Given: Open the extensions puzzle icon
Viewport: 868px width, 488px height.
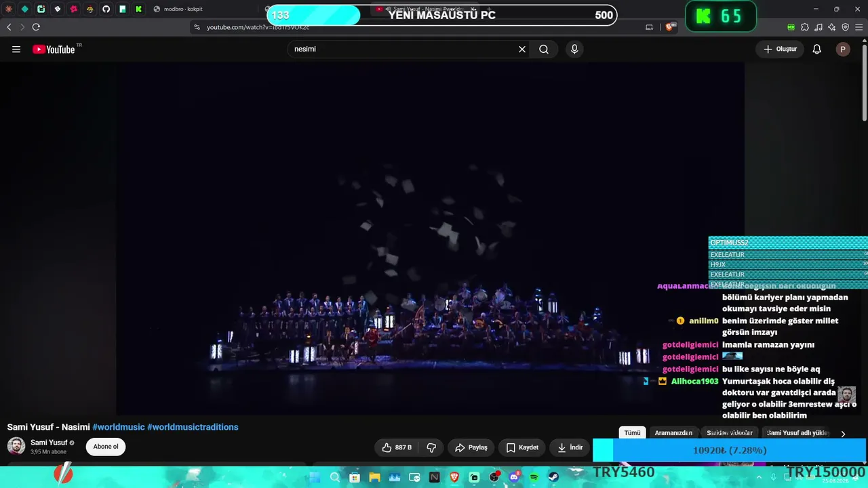Looking at the screenshot, I should pyautogui.click(x=805, y=27).
